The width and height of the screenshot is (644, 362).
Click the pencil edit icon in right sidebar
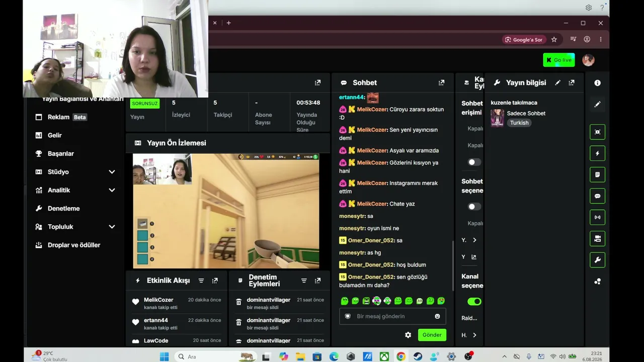pyautogui.click(x=597, y=104)
